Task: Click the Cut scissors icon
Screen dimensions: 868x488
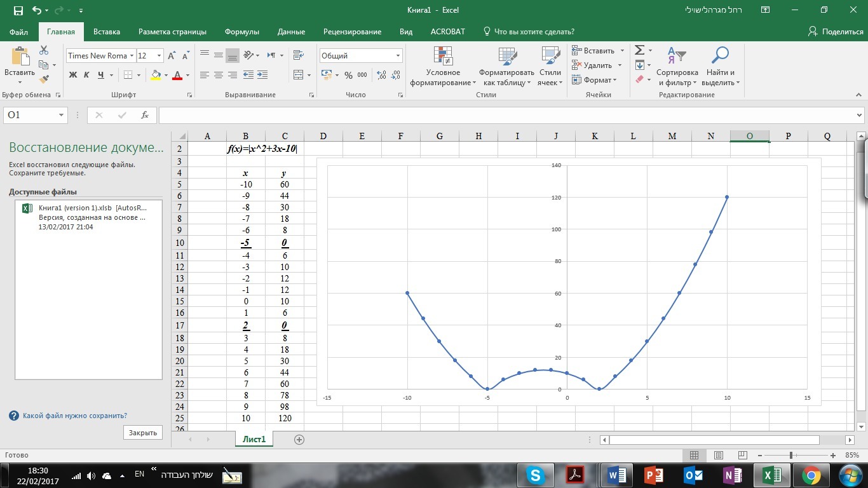Action: 44,50
